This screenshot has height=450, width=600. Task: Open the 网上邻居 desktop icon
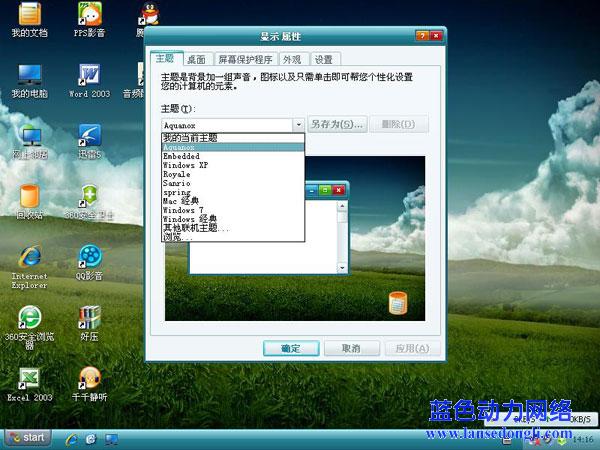[30, 142]
